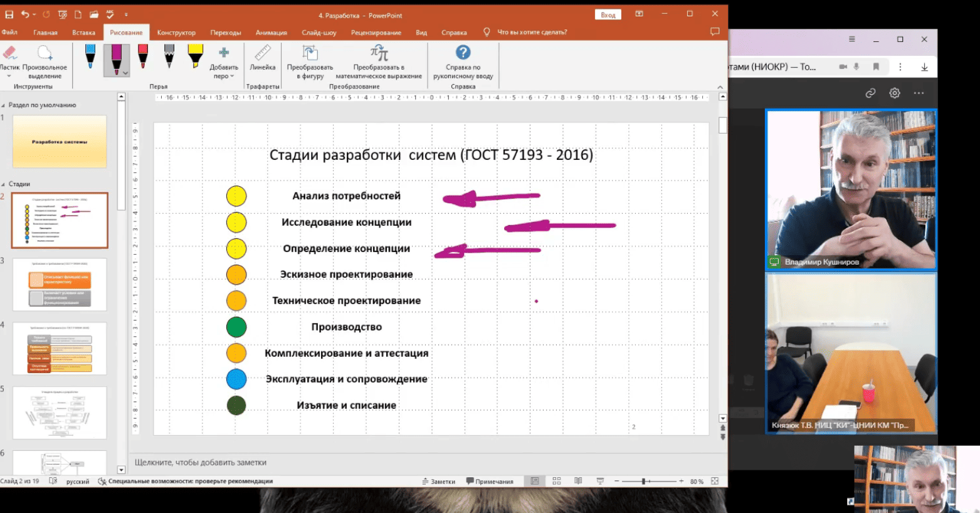Select the gray pencil tool
The height and width of the screenshot is (513, 980).
click(169, 56)
